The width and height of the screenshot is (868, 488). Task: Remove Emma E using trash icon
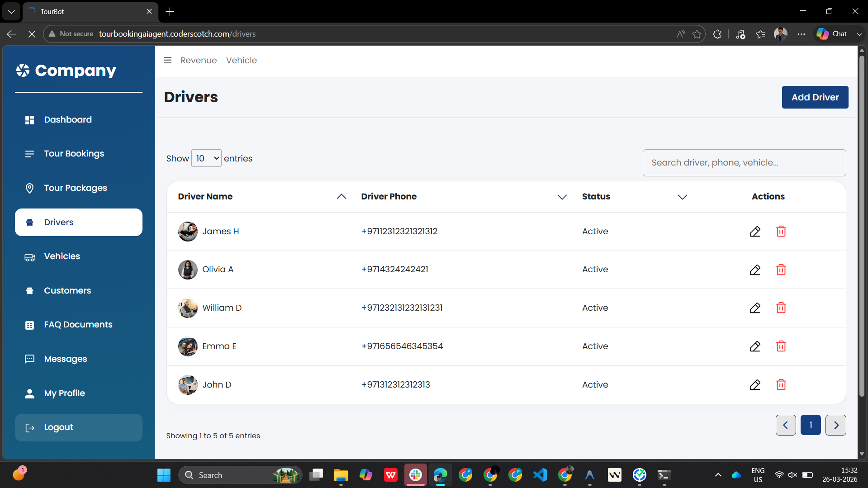coord(781,346)
